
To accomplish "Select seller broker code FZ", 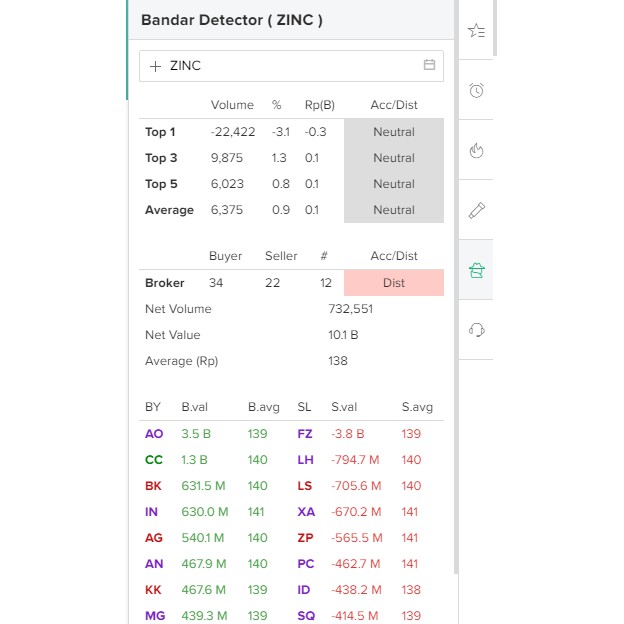I will [x=305, y=433].
